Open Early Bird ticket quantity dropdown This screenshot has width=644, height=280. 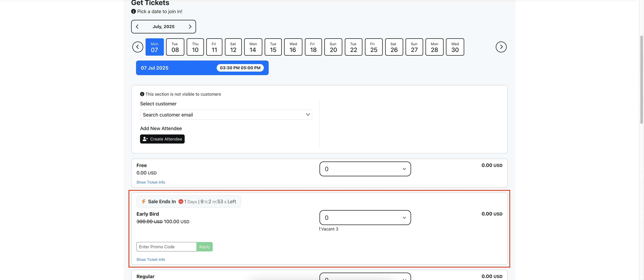[365, 218]
